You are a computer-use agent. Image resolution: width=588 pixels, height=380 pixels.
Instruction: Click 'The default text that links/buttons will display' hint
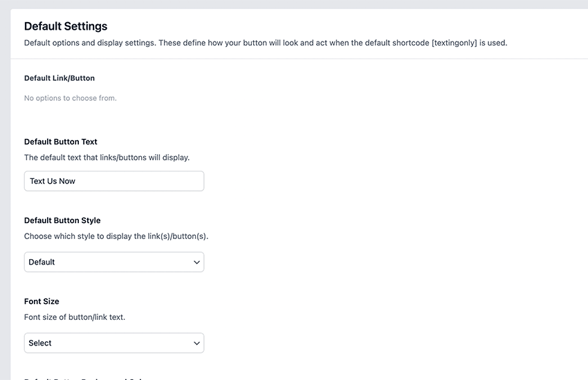pos(107,158)
